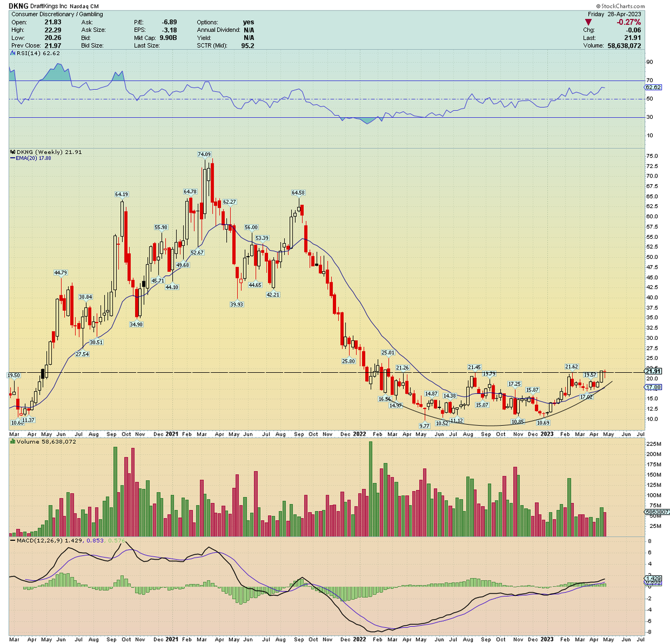Click the 10.69 low label
This screenshot has width=670, height=644.
click(x=543, y=423)
